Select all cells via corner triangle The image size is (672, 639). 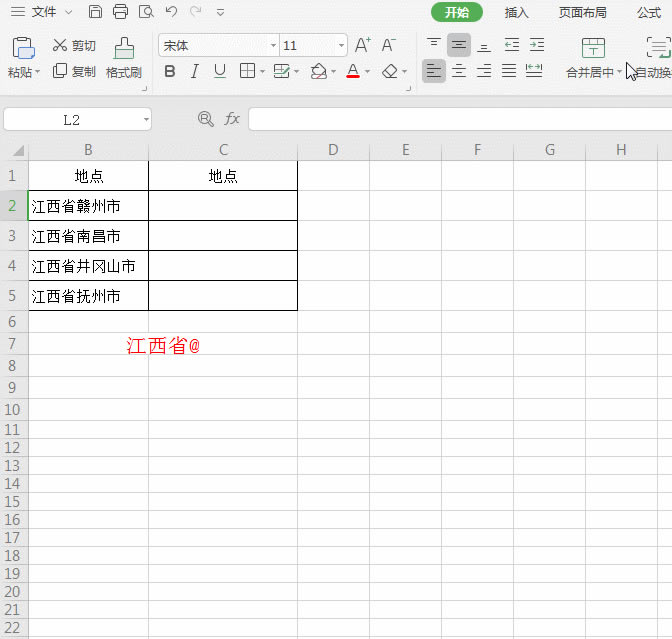point(17,150)
